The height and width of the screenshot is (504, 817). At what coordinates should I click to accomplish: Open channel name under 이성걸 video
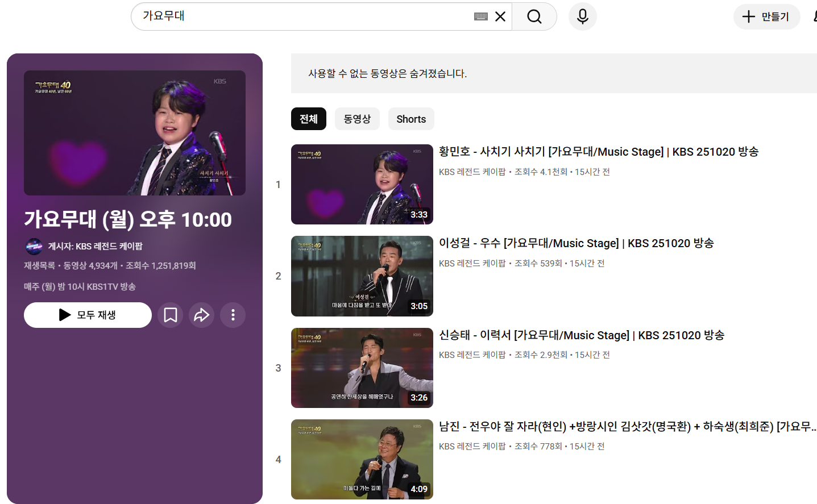(472, 263)
